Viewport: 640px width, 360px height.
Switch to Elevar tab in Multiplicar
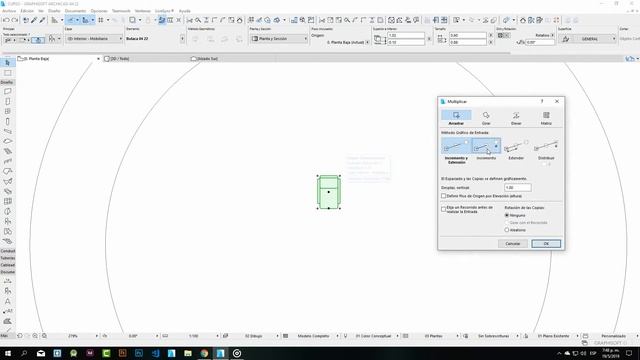516,118
